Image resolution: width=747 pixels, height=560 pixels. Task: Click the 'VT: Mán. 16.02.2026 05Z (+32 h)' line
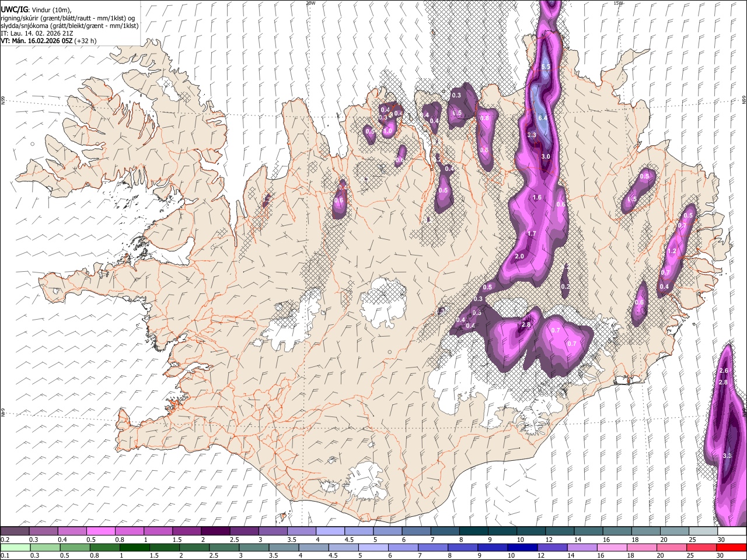coord(48,41)
